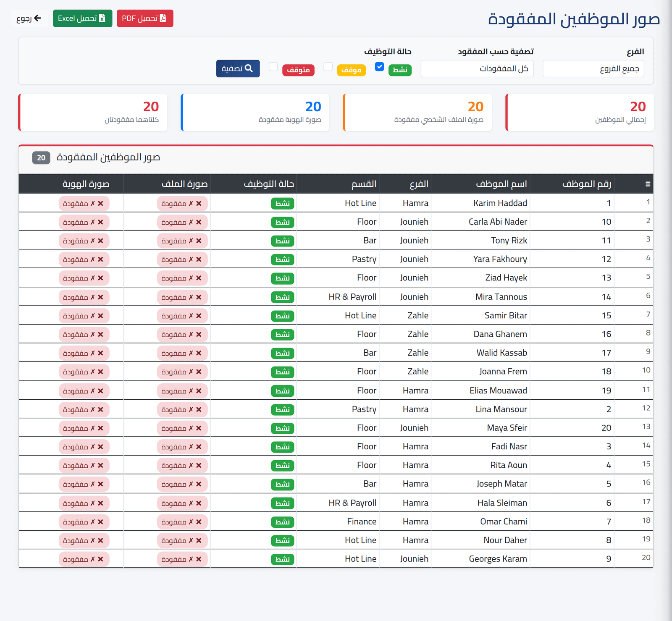Image resolution: width=672 pixels, height=621 pixels.
Task: Click the نشط green status label
Action: coord(400,70)
